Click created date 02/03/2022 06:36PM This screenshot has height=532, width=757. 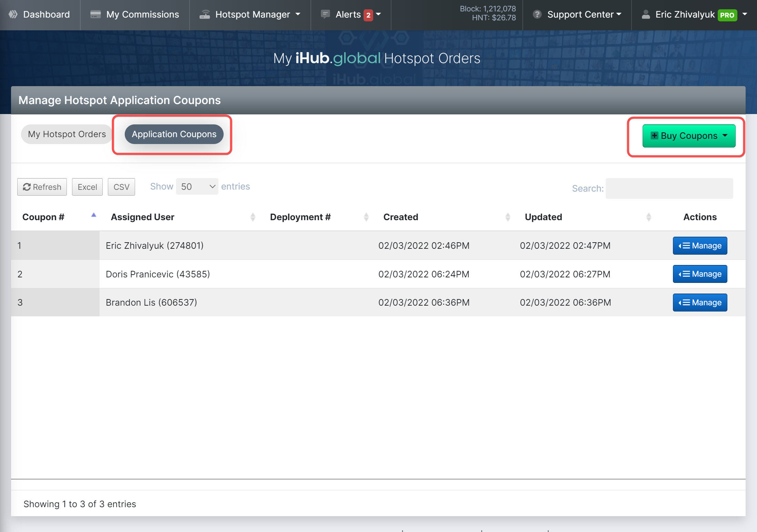(424, 303)
